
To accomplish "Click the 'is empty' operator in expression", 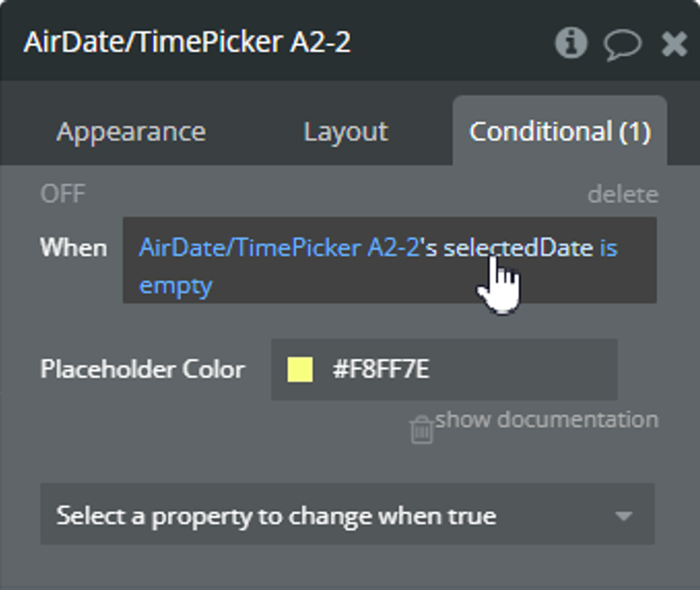I will pyautogui.click(x=378, y=266).
